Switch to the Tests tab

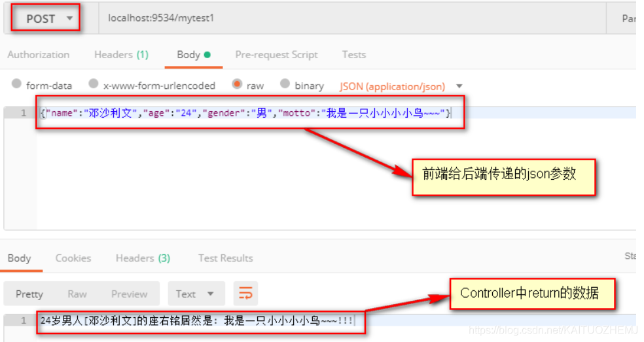[x=354, y=55]
